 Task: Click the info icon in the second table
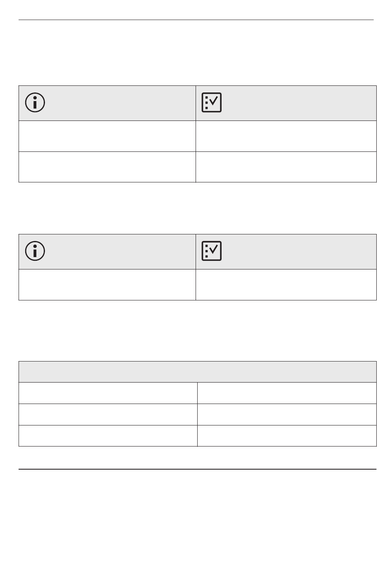coord(35,251)
